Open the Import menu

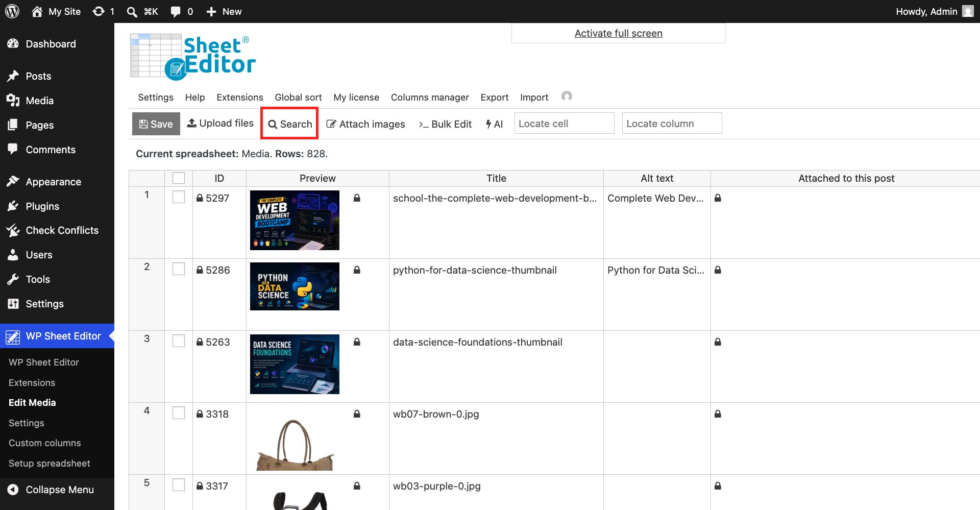click(534, 97)
